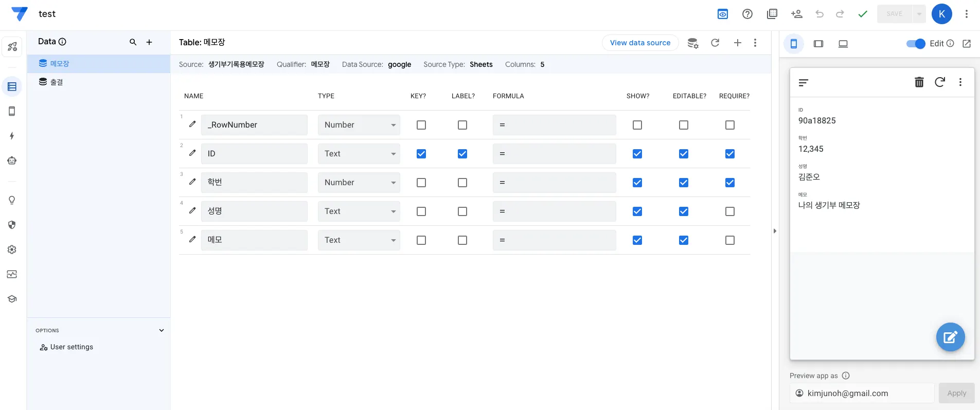The height and width of the screenshot is (410, 980).
Task: Open type dropdown for _RowNumber column
Action: [359, 125]
